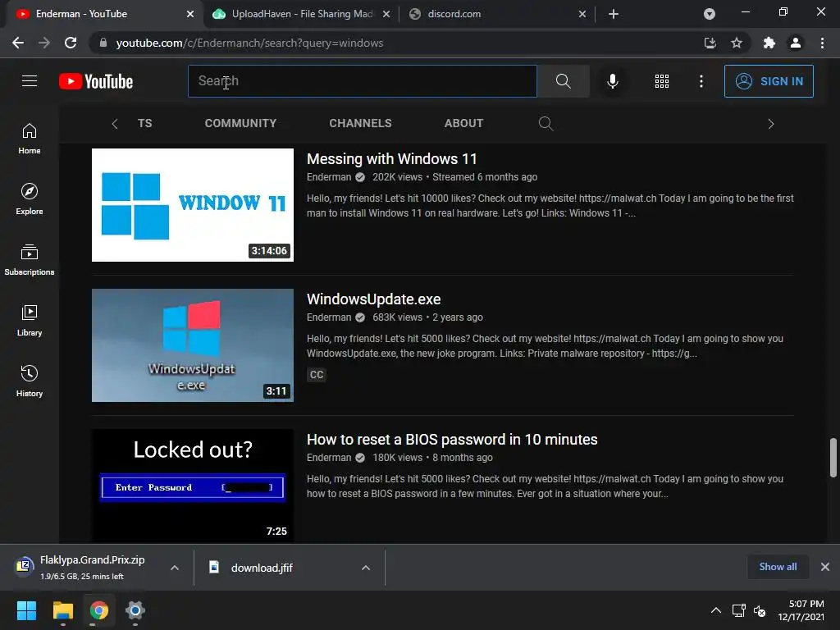Viewport: 840px width, 630px height.
Task: Open Chrome extensions puzzle icon
Action: 769,43
